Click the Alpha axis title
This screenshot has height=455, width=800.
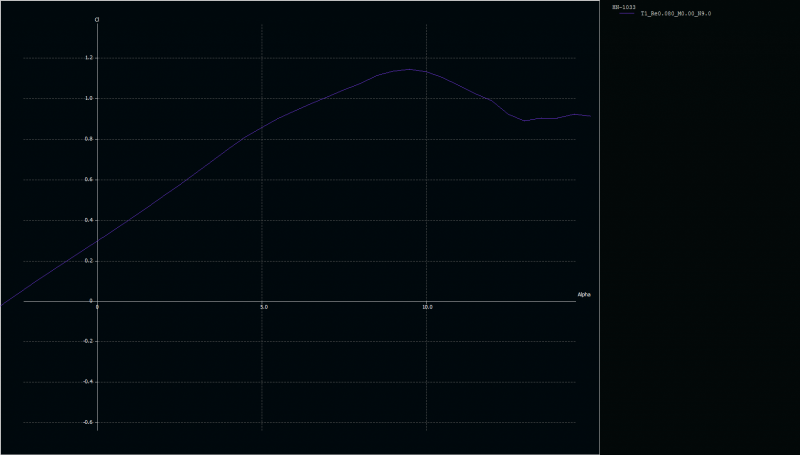(584, 294)
